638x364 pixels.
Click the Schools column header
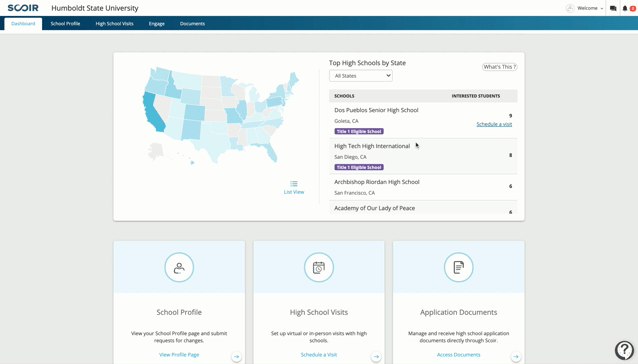pyautogui.click(x=344, y=96)
